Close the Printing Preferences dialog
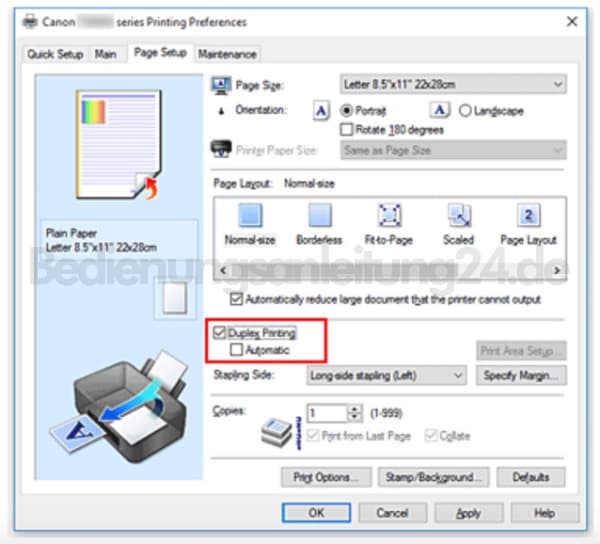This screenshot has width=600, height=544. (x=572, y=21)
